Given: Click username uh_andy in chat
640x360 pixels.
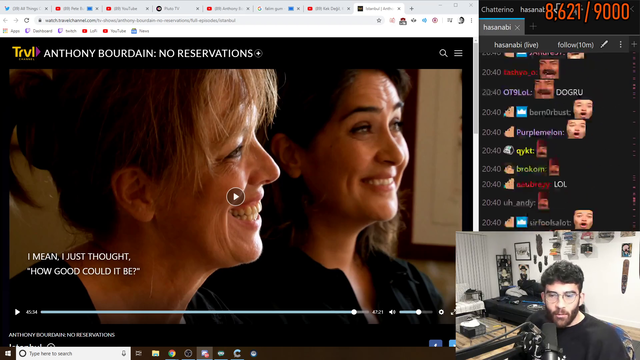Looking at the screenshot, I should click(519, 203).
